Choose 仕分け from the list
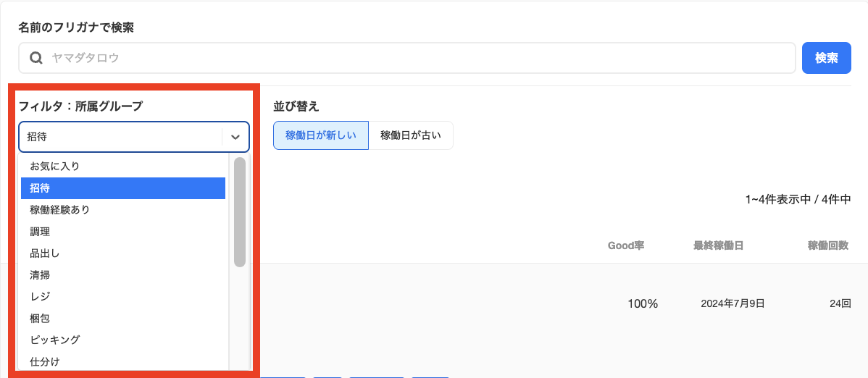This screenshot has height=378, width=868. (x=123, y=361)
